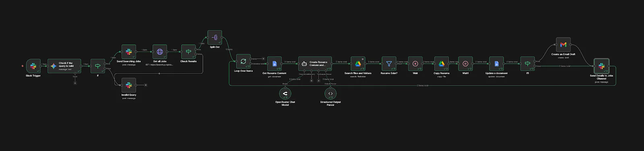Click the 'Loop Over Items' label
The height and width of the screenshot is (151, 644).
coord(244,71)
